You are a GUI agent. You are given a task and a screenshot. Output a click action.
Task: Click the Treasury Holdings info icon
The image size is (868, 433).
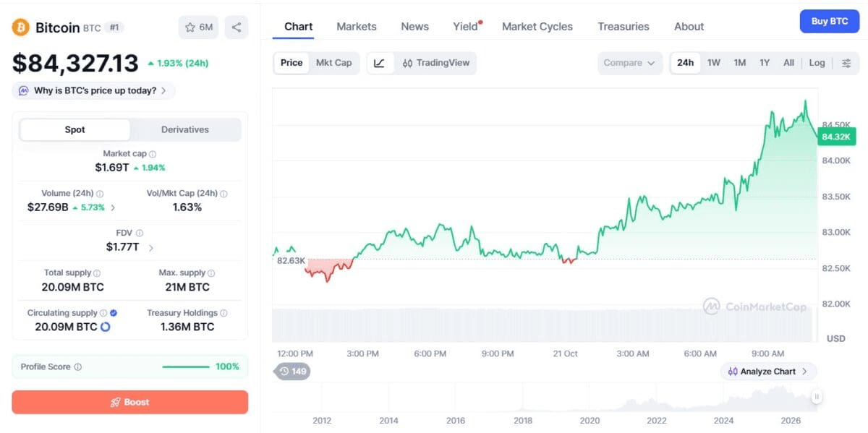[x=224, y=313]
